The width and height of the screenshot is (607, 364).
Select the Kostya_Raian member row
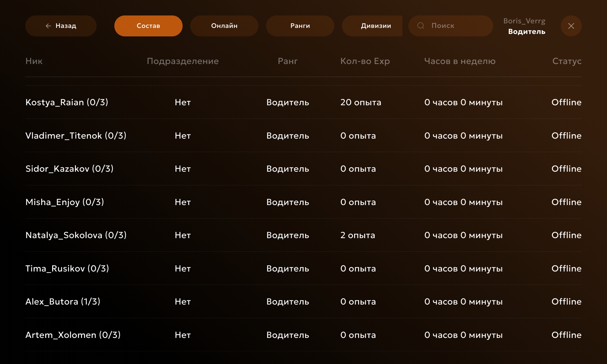(x=67, y=102)
